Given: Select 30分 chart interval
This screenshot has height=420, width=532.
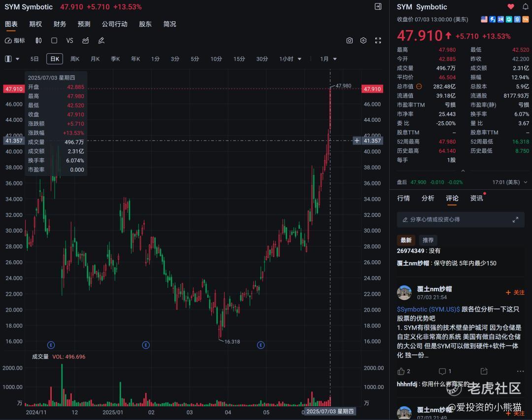Looking at the screenshot, I should (x=262, y=59).
